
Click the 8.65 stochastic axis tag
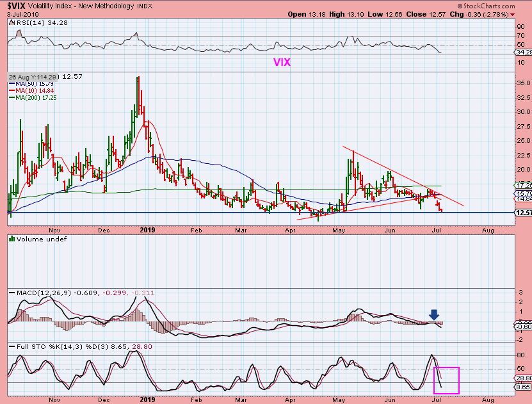524,387
